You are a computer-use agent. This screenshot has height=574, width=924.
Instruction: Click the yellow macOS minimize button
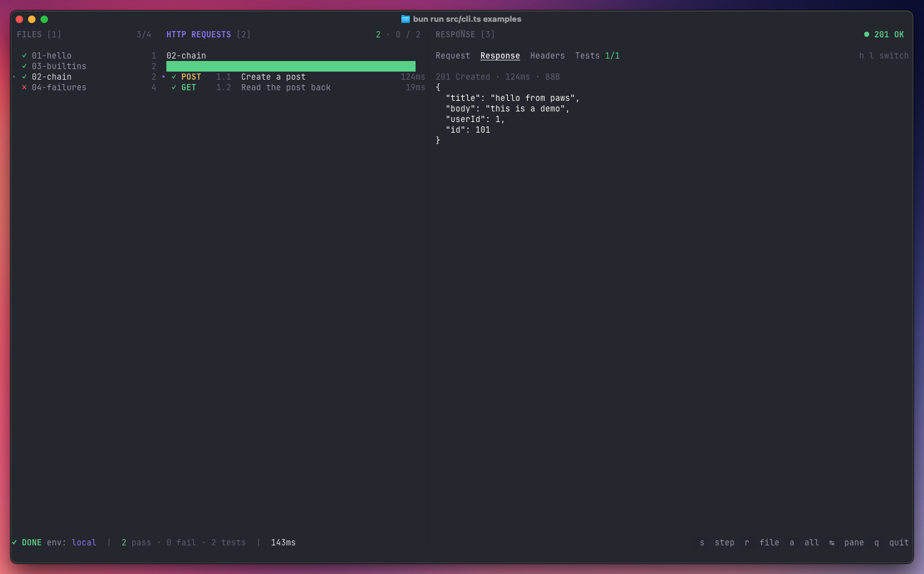tap(32, 19)
